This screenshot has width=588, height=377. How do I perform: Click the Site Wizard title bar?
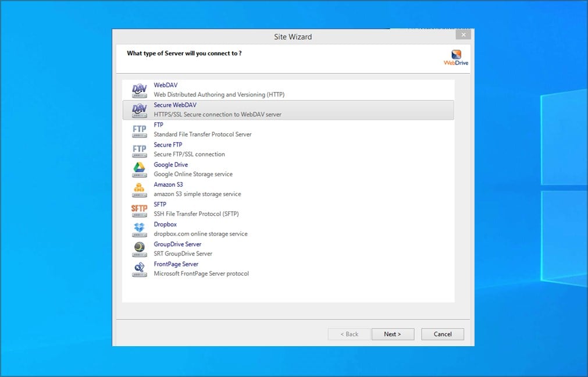[293, 37]
